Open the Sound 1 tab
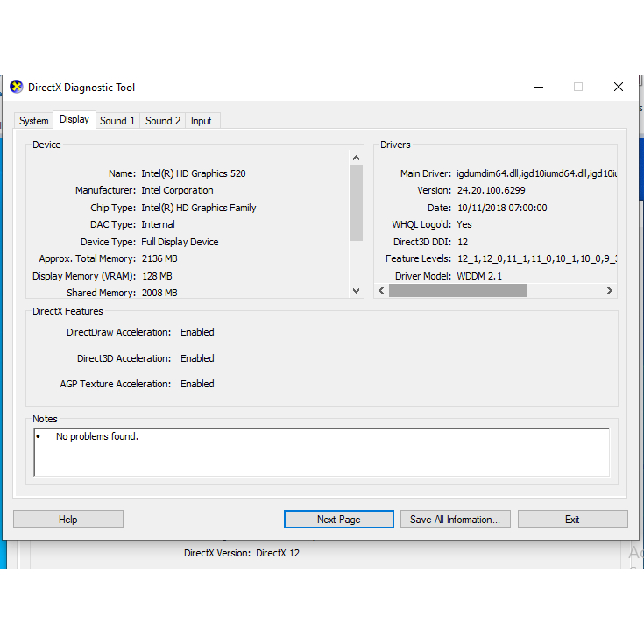Viewport: 644px width, 644px height. 117,121
